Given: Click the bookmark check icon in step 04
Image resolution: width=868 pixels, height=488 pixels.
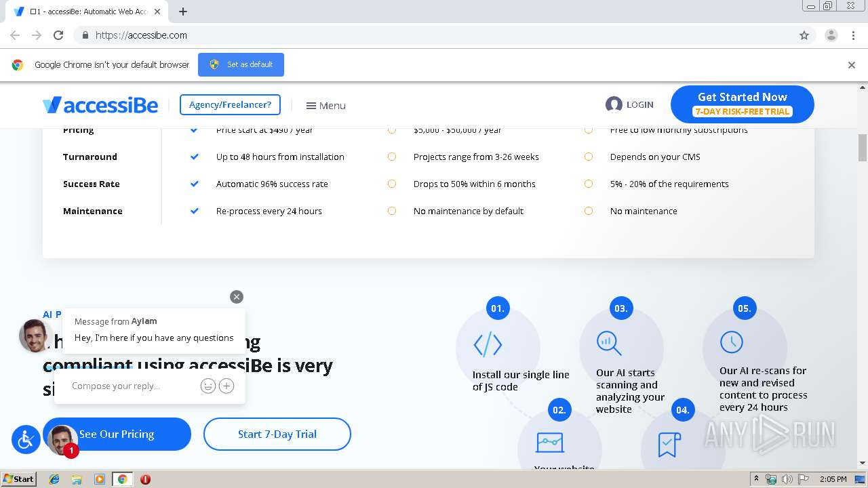Looking at the screenshot, I should 669,445.
